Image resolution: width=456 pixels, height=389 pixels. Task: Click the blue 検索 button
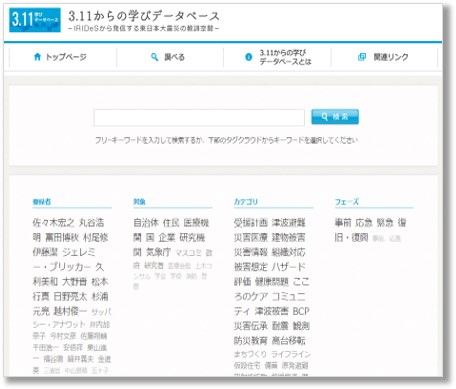(x=335, y=117)
